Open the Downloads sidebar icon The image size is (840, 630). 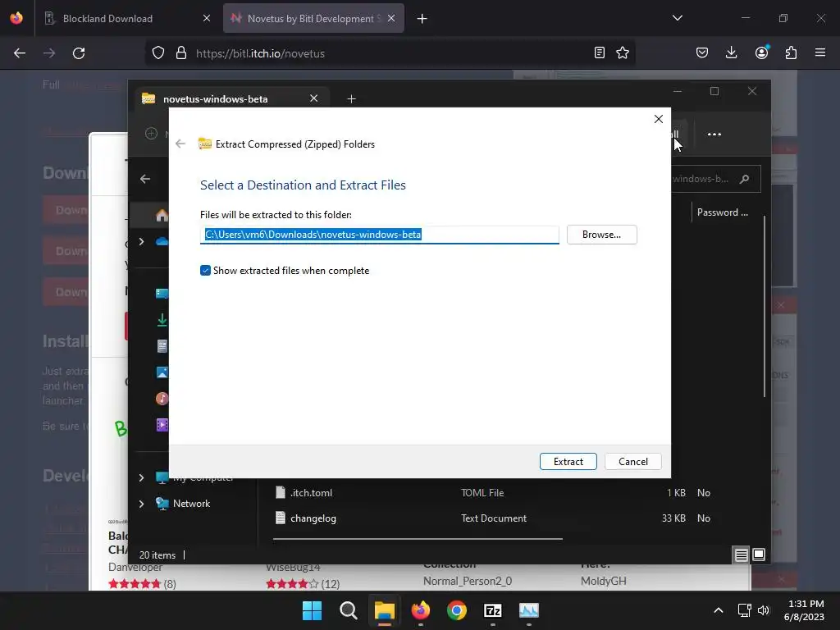(162, 320)
